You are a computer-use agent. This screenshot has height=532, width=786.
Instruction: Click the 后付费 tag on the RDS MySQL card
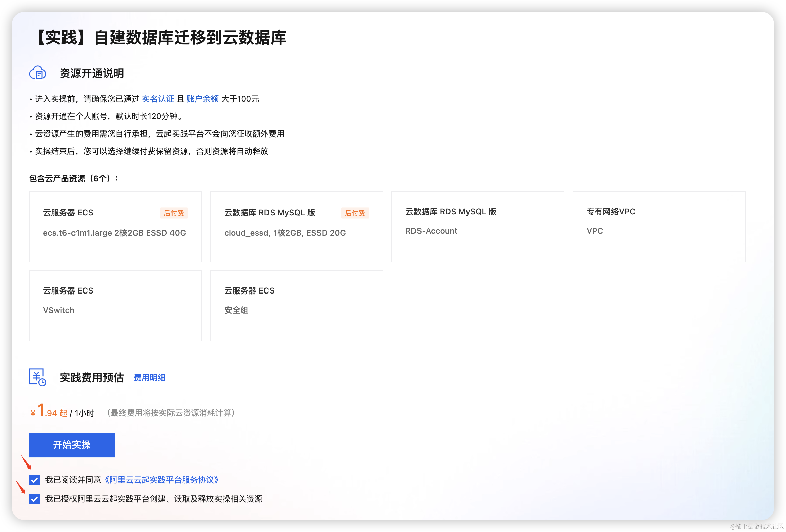point(355,213)
